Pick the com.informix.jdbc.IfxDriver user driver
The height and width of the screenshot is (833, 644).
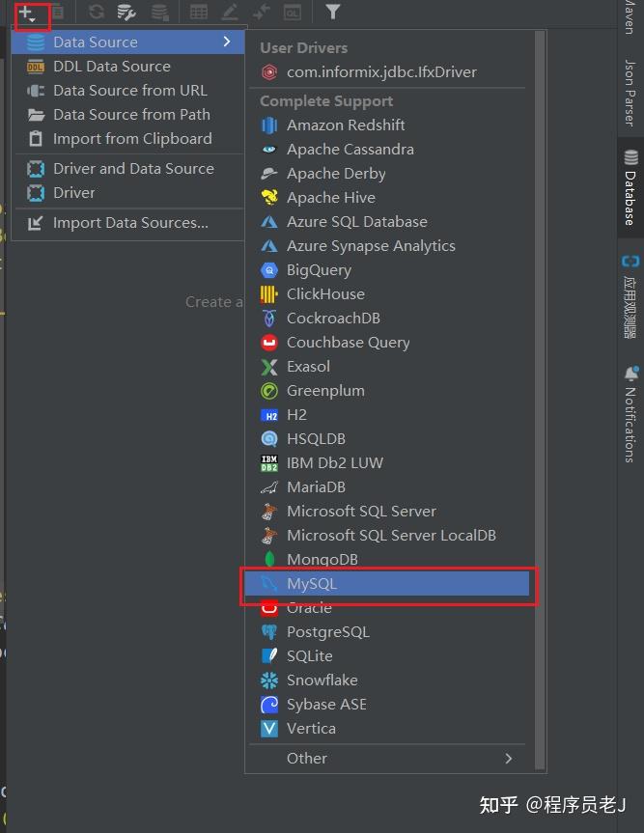[x=381, y=72]
